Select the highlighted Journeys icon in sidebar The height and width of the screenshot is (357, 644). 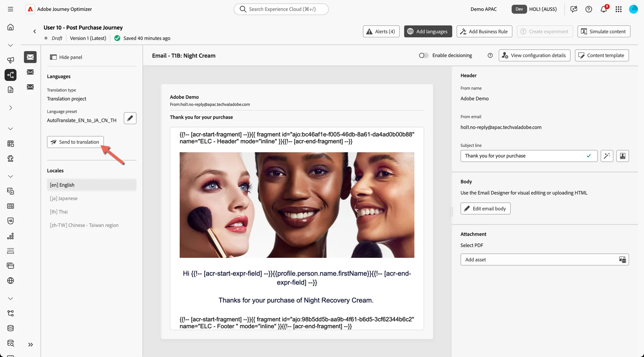click(x=10, y=75)
